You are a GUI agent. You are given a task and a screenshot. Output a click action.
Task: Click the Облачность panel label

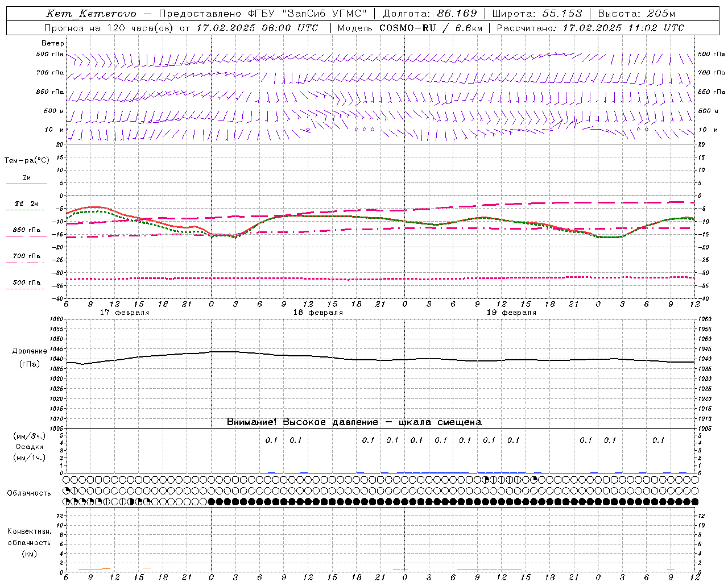click(29, 493)
